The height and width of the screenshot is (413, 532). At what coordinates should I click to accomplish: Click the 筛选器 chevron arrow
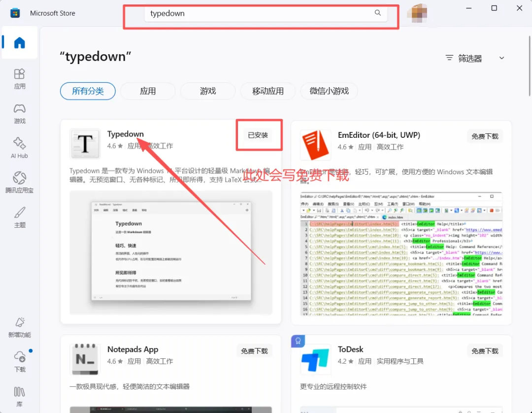[501, 58]
